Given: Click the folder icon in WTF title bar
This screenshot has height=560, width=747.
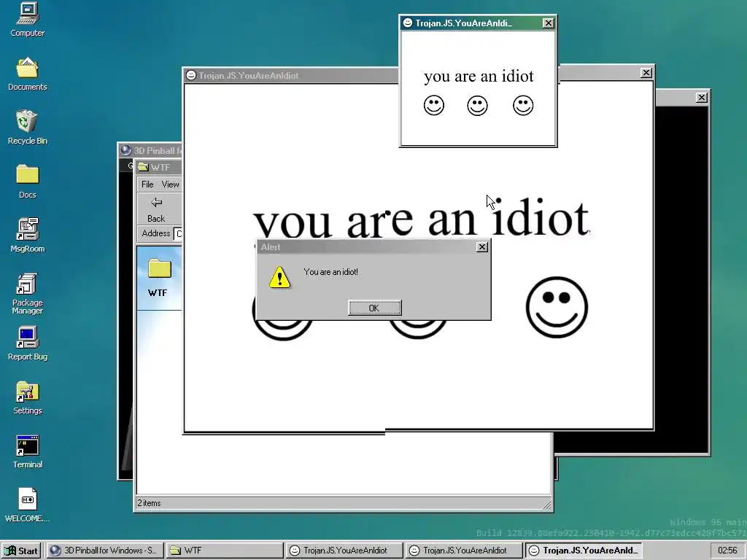Looking at the screenshot, I should [x=143, y=167].
